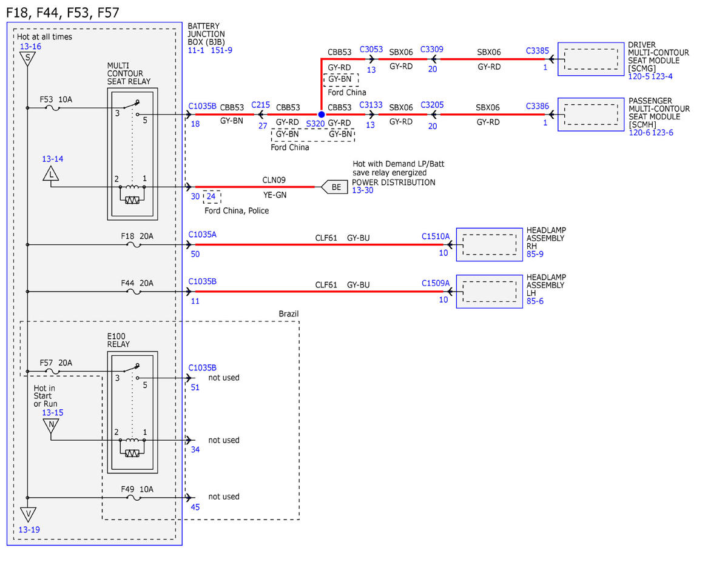728x562 pixels.
Task: Follow the 123-6 passenger seat module reference
Action: (662, 132)
